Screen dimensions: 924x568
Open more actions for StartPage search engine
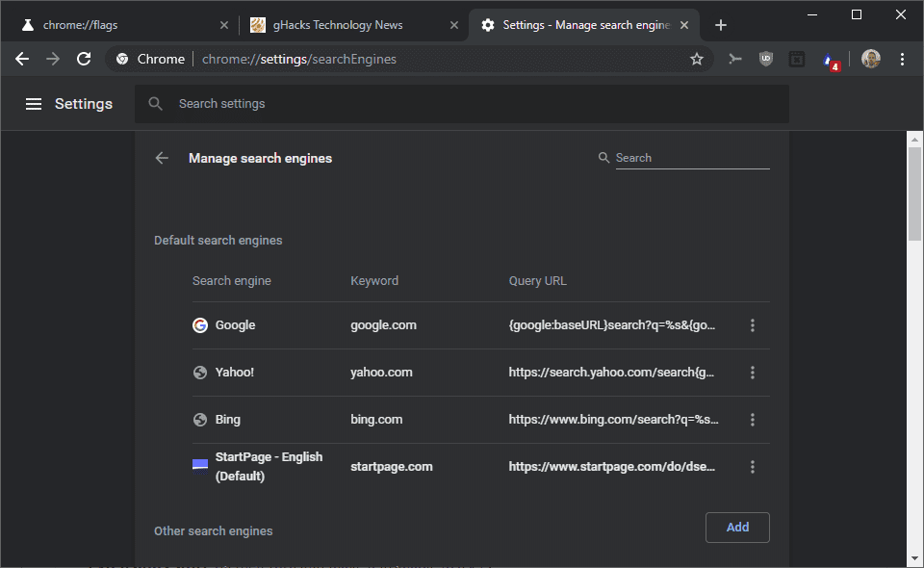point(753,467)
